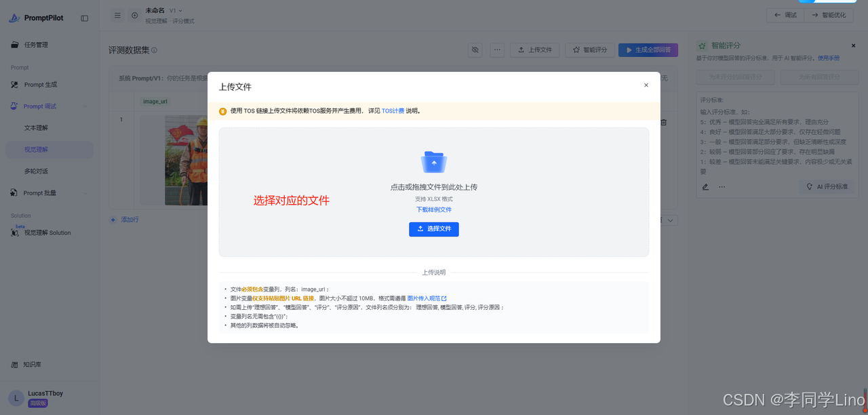The image size is (868, 415).
Task: Click the blue folder upload icon
Action: coord(434,162)
